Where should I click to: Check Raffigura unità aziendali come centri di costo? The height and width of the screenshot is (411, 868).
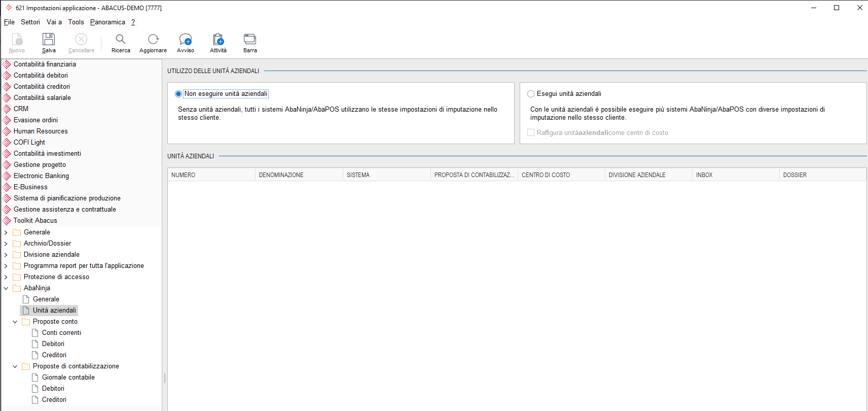click(531, 133)
